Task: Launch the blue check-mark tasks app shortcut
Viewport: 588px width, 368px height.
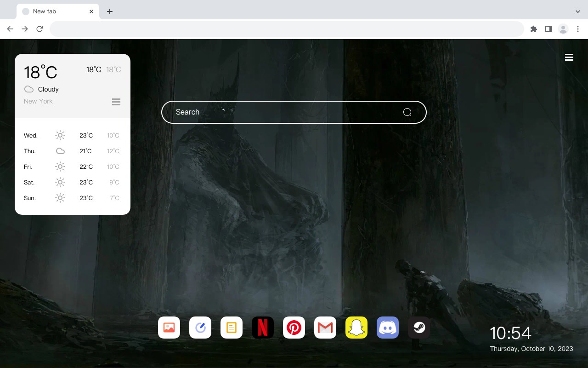Action: [x=200, y=328]
